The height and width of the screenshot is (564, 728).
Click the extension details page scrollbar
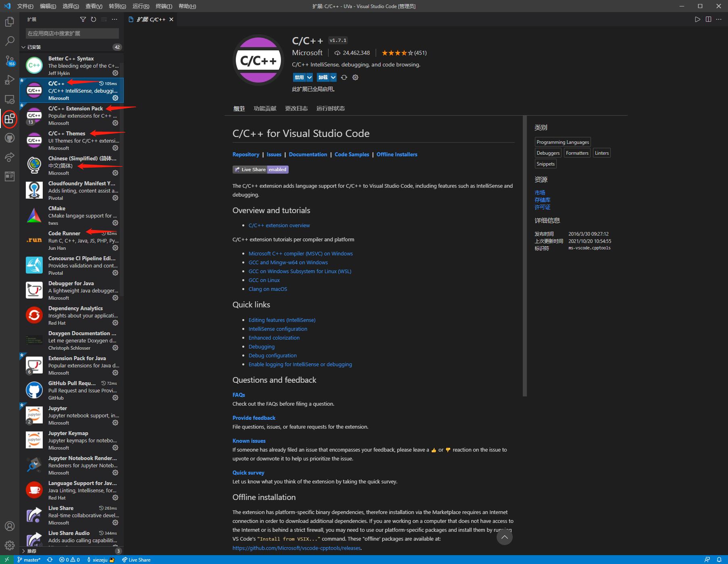[525, 256]
